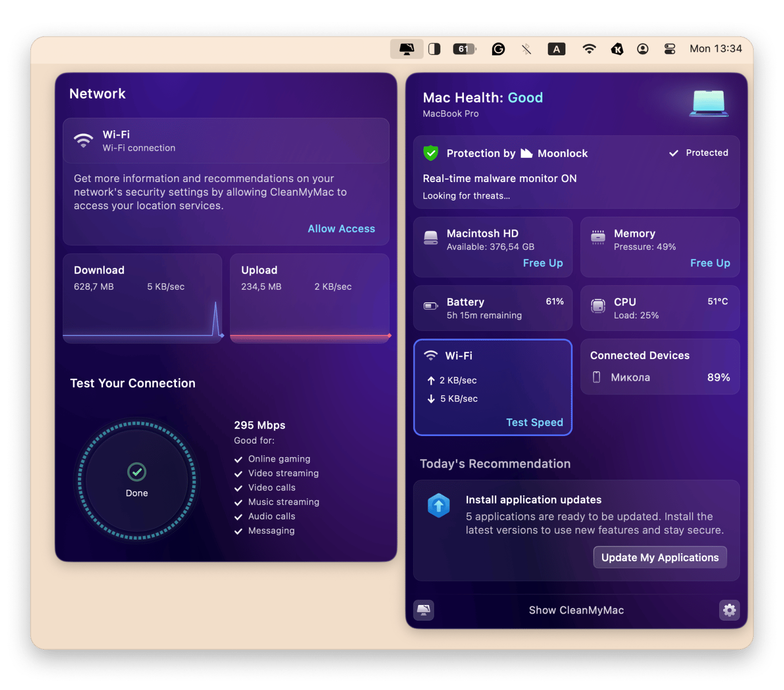
Task: Click Allow Access for location services
Action: [341, 229]
